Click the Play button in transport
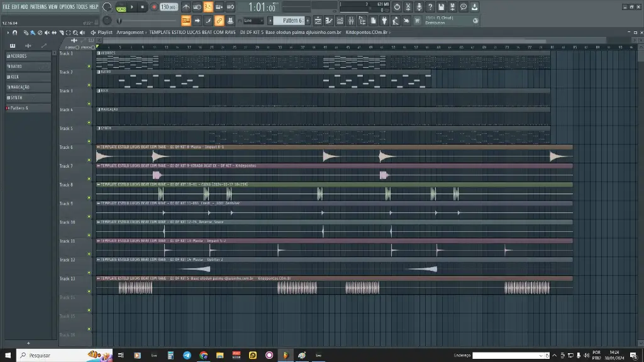644x362 pixels. [x=132, y=7]
